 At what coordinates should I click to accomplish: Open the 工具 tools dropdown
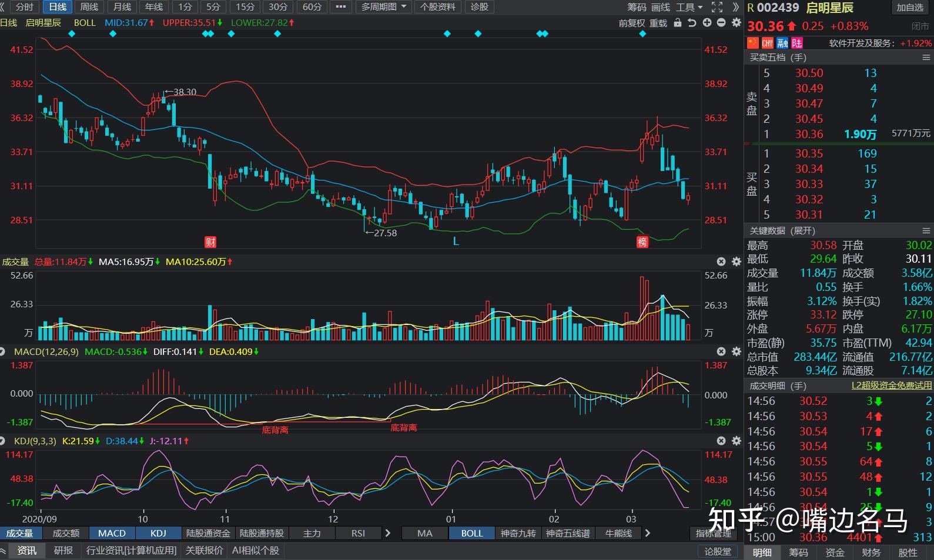[689, 7]
